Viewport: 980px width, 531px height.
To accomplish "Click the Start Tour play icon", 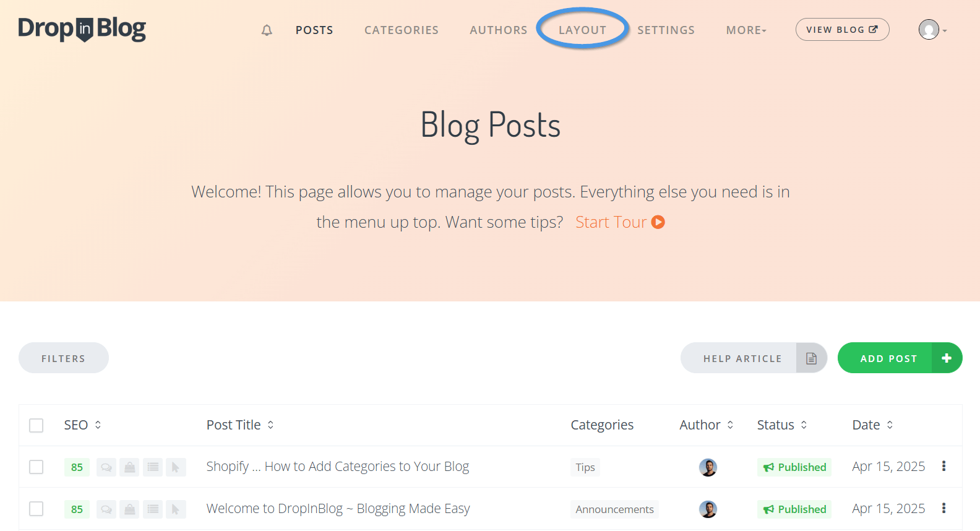I will coord(658,222).
